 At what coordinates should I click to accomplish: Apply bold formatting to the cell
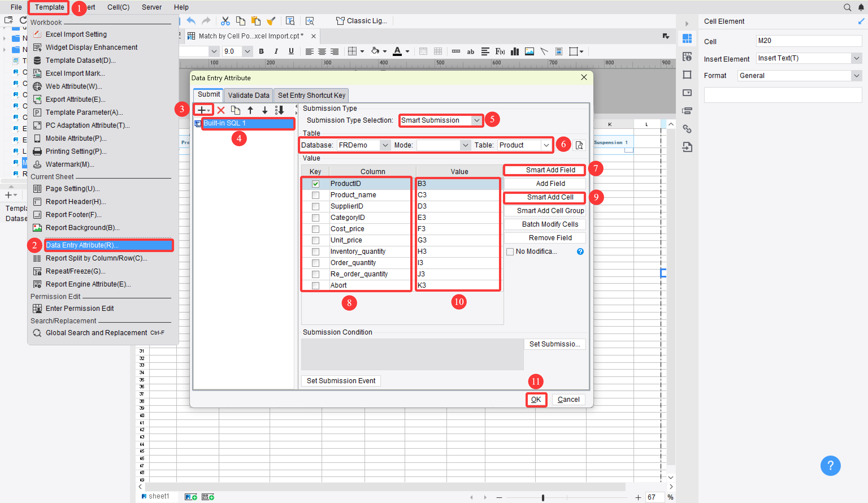click(261, 51)
